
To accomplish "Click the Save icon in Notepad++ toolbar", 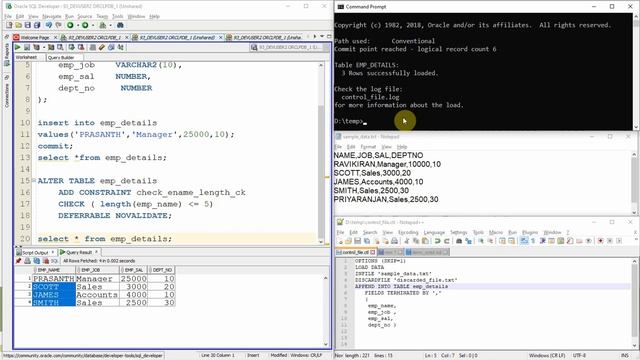I will click(x=358, y=241).
